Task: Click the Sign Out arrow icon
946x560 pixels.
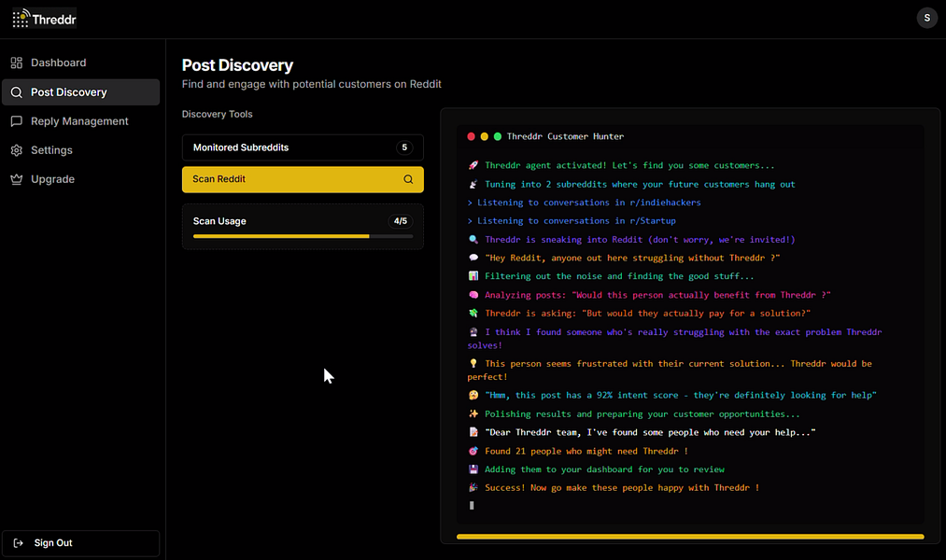Action: tap(18, 543)
